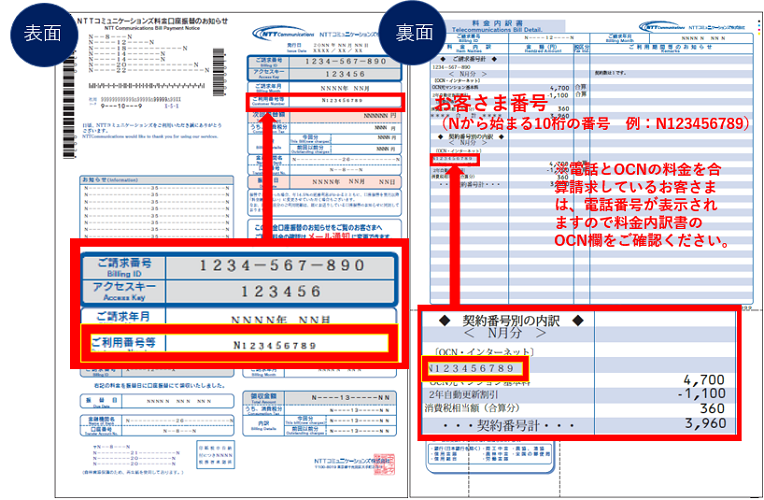Select enlarged N123456789 beside ご利用番号等

(274, 346)
